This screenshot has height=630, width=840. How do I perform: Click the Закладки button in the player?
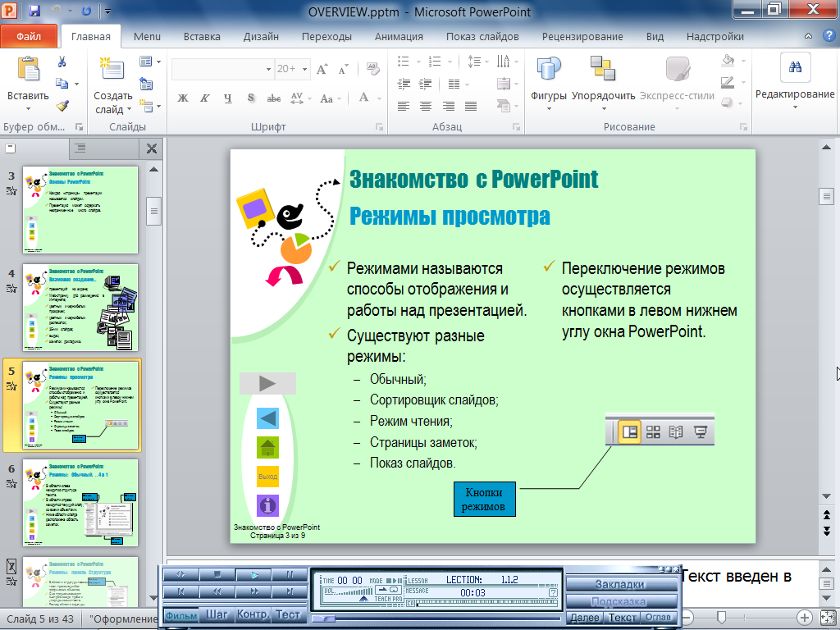[620, 584]
